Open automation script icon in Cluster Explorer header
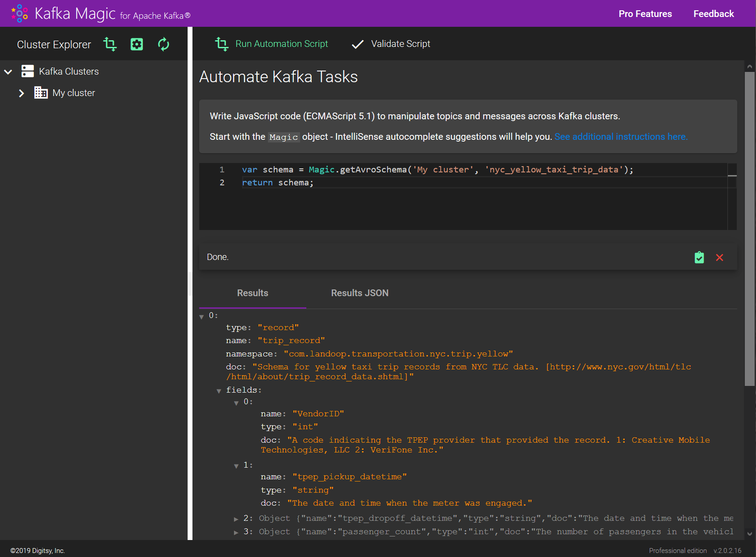The height and width of the screenshot is (557, 756). pyautogui.click(x=110, y=44)
